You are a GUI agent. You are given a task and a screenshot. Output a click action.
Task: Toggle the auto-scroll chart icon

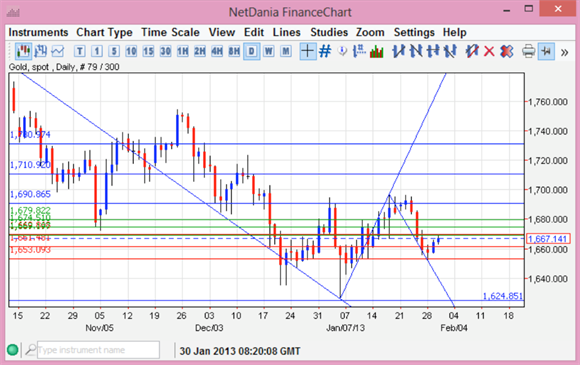pos(546,51)
